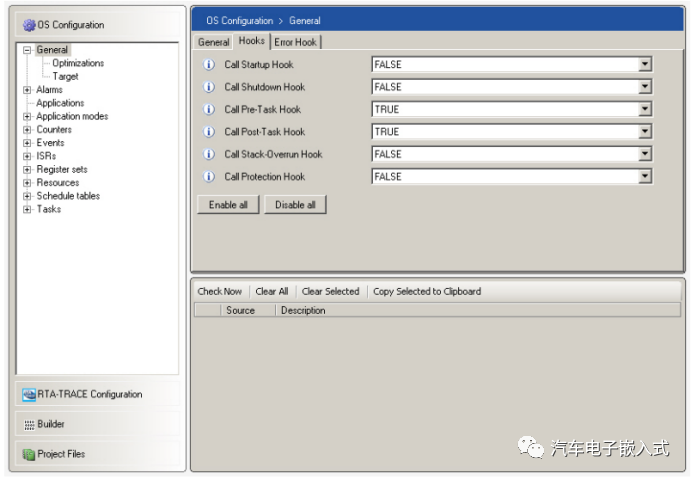Click info icon beside Call Pre-Task Hook
Viewport: 692px width, 479px height.
[209, 109]
